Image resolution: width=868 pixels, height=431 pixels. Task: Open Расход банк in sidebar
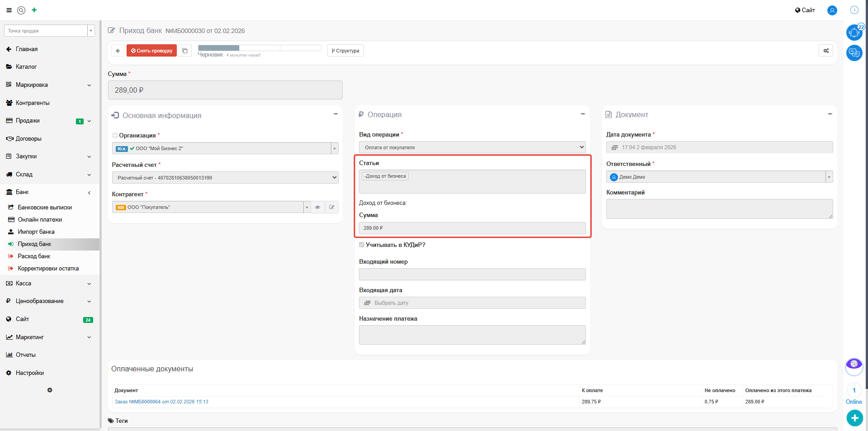click(x=34, y=256)
